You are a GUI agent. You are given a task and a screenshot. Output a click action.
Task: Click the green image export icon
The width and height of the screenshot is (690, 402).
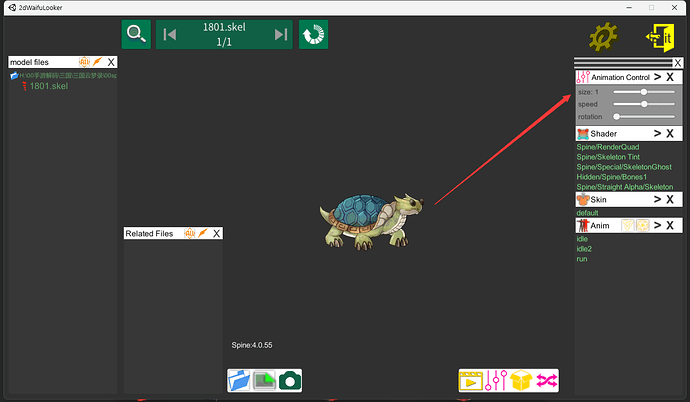pos(264,380)
